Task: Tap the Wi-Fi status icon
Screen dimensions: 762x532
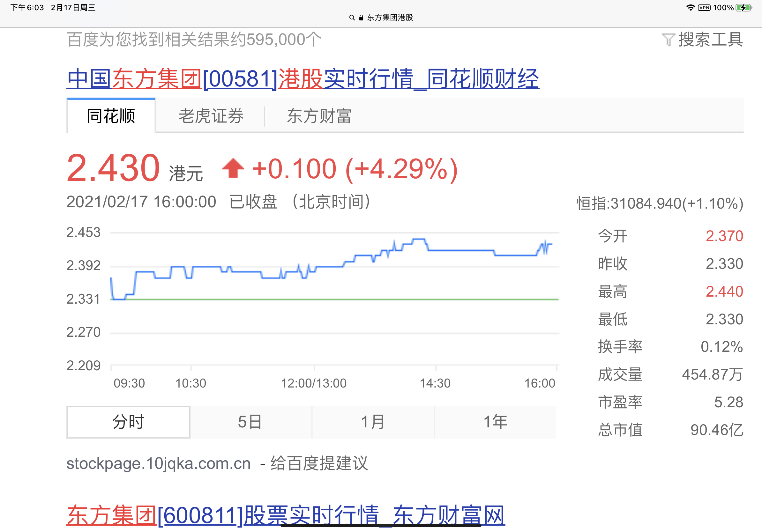Action: click(x=690, y=8)
